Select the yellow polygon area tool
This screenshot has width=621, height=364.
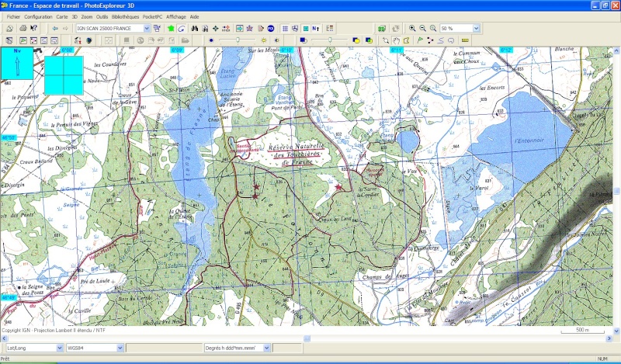pos(406,40)
